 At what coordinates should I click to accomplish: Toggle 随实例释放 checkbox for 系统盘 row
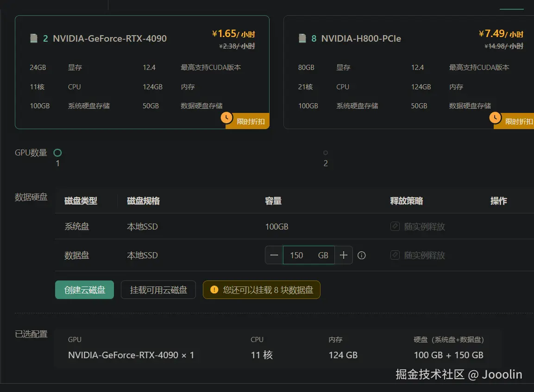pyautogui.click(x=395, y=226)
